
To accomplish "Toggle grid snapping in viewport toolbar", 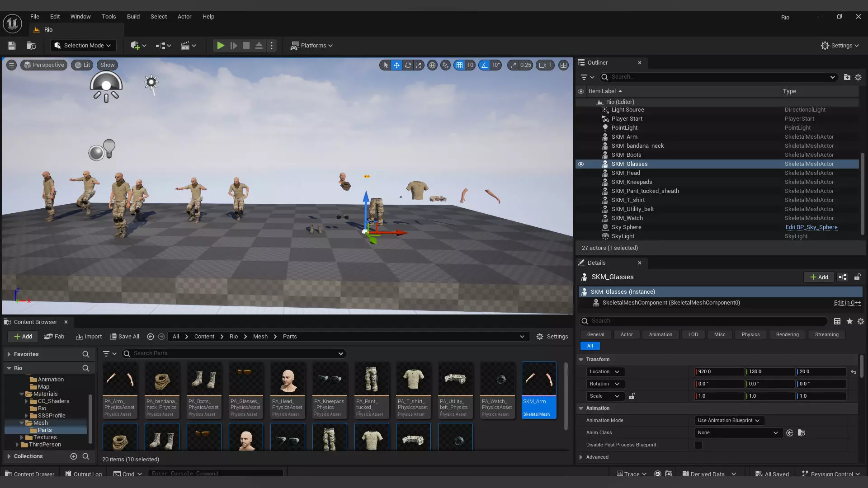I will (459, 65).
